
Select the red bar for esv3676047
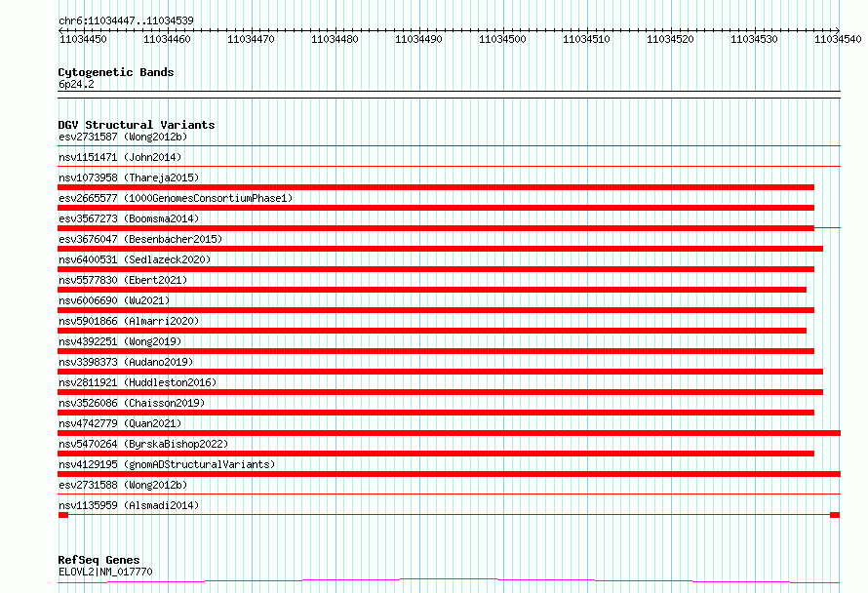[440, 249]
